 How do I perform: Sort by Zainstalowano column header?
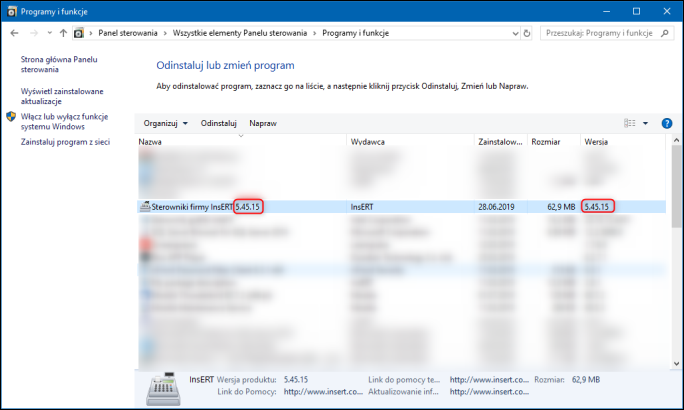coord(500,141)
